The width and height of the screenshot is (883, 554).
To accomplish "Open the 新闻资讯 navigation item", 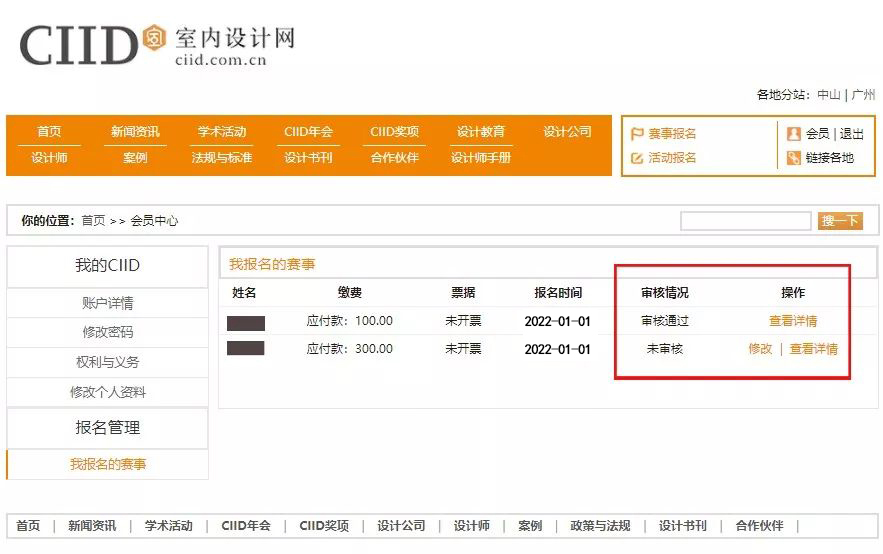I will pyautogui.click(x=135, y=132).
